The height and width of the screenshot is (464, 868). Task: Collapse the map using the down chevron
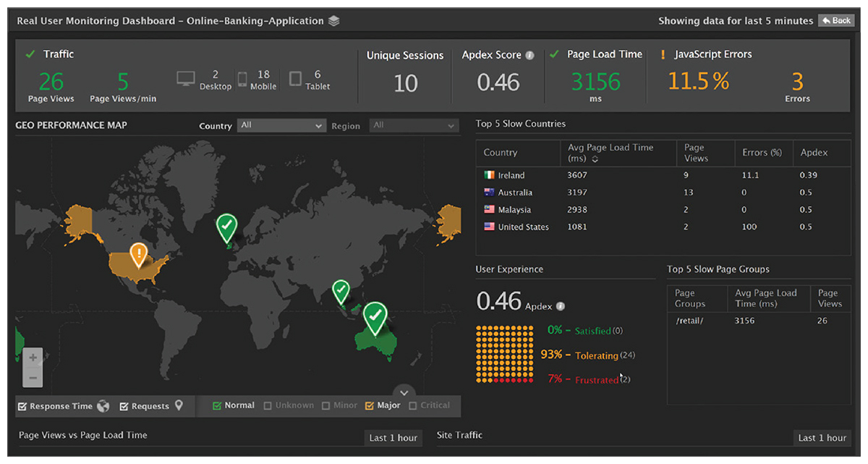[x=404, y=392]
